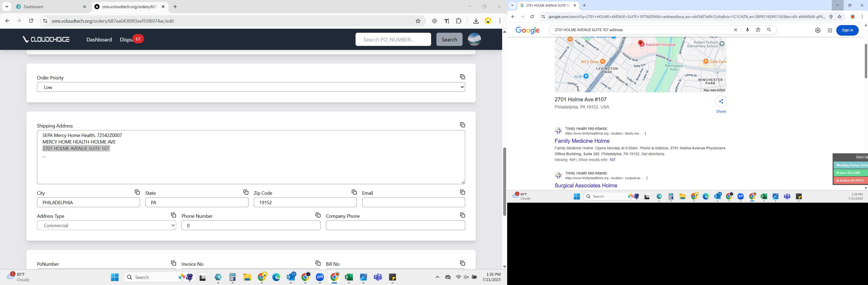
Task: View site information for oms.vcloudtech.org
Action: pos(45,21)
